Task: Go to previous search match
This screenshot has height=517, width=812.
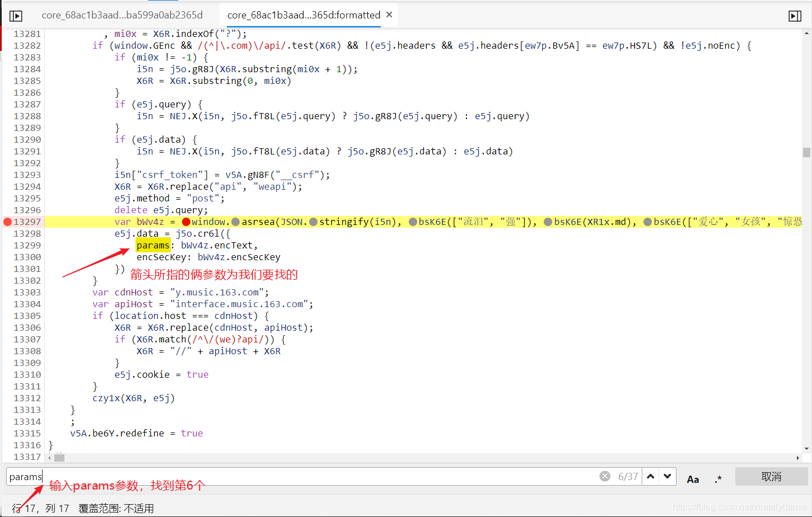Action: coord(651,476)
